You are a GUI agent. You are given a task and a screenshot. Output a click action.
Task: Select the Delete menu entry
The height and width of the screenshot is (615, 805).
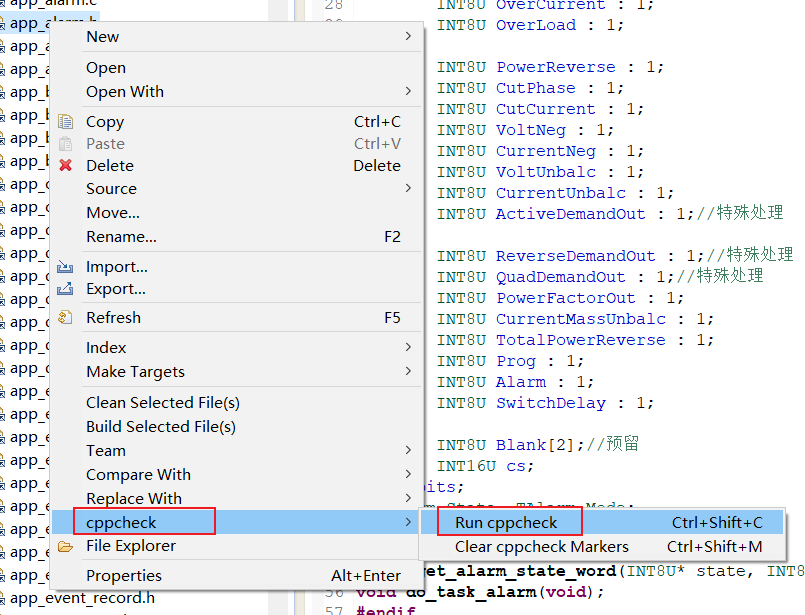coord(237,165)
